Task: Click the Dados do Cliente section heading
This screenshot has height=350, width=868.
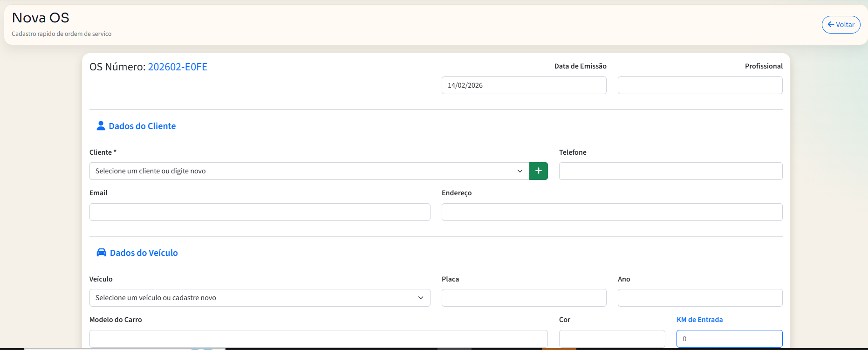Action: [x=142, y=126]
